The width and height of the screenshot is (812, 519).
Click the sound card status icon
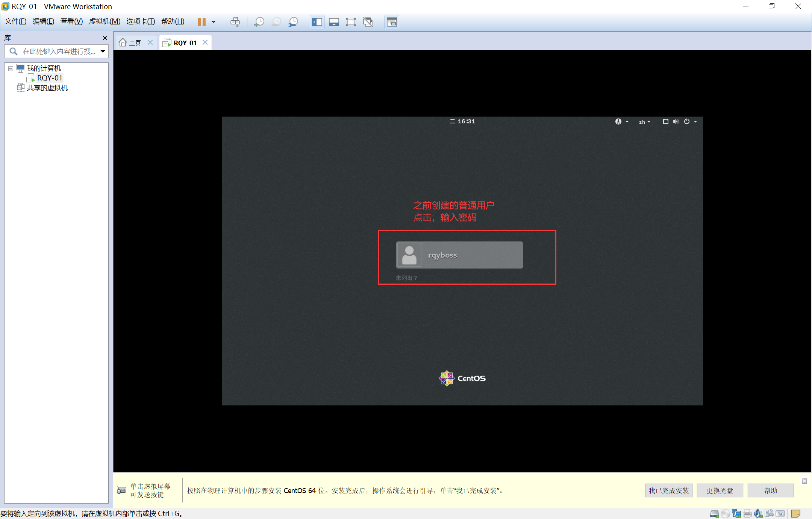[x=758, y=514]
